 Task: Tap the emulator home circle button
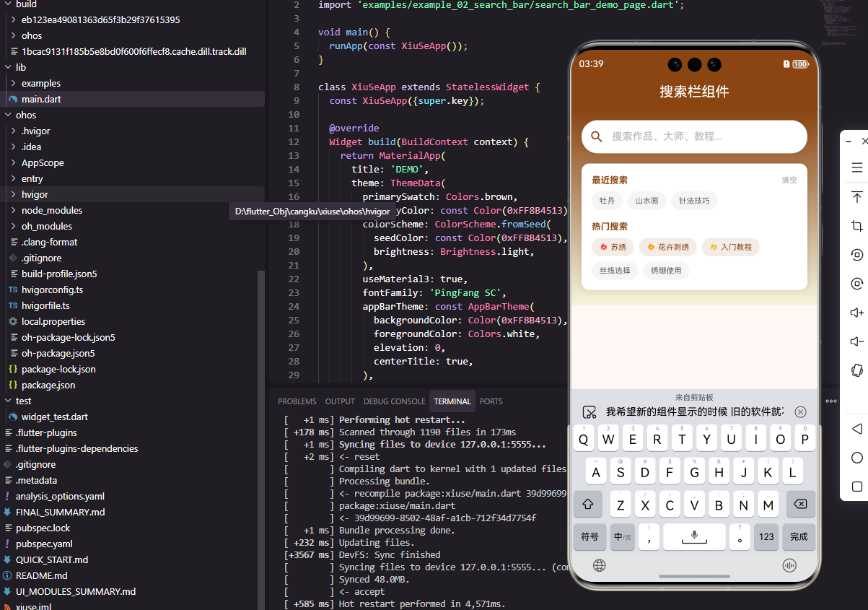pos(856,458)
